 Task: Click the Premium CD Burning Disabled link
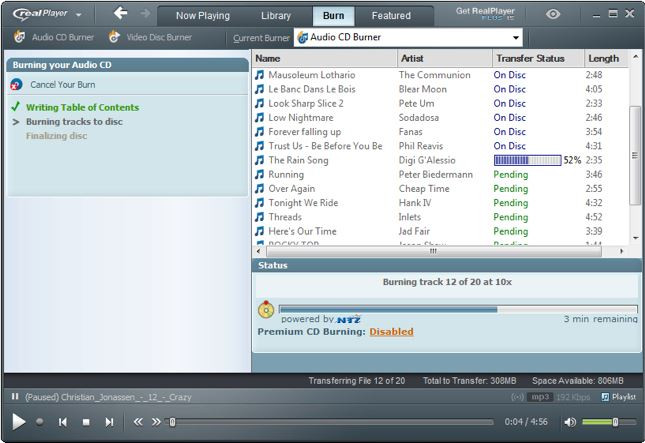(391, 332)
